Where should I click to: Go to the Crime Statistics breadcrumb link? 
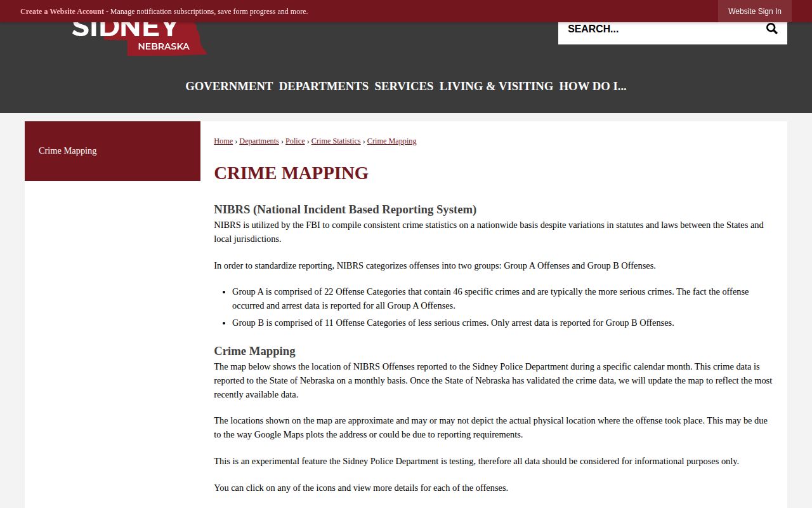(336, 141)
